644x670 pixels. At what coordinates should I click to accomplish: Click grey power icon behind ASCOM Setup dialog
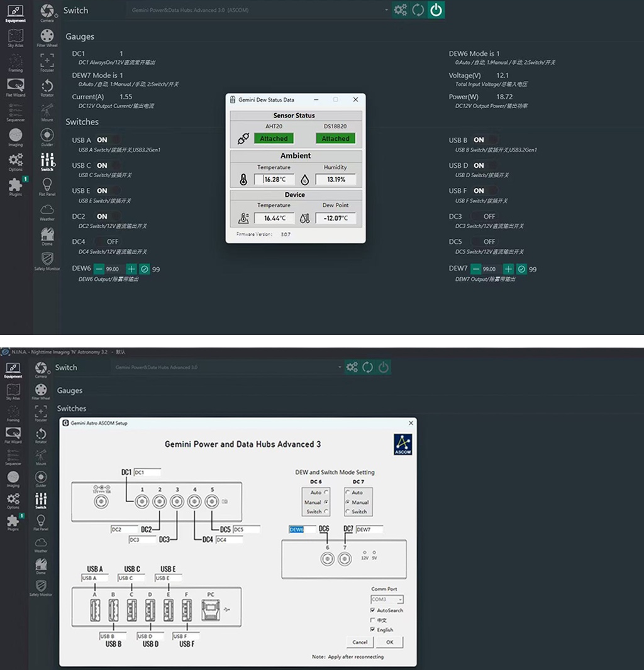point(384,367)
